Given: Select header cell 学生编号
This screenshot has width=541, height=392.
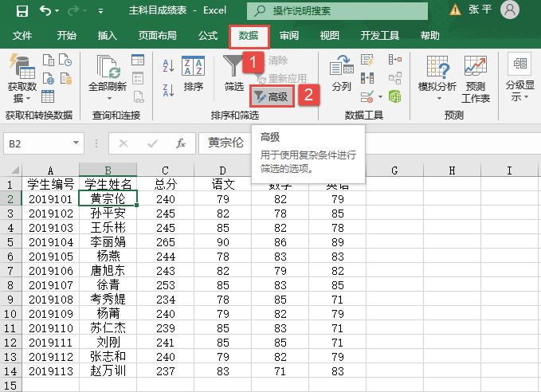Looking at the screenshot, I should pyautogui.click(x=50, y=184).
